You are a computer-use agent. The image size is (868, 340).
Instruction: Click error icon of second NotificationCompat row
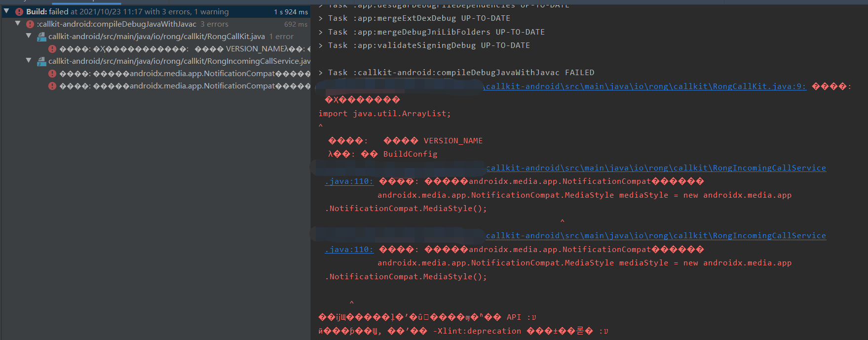coord(52,85)
